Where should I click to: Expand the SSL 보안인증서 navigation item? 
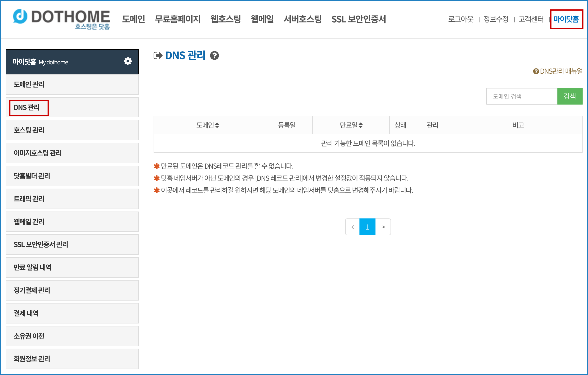coord(359,19)
